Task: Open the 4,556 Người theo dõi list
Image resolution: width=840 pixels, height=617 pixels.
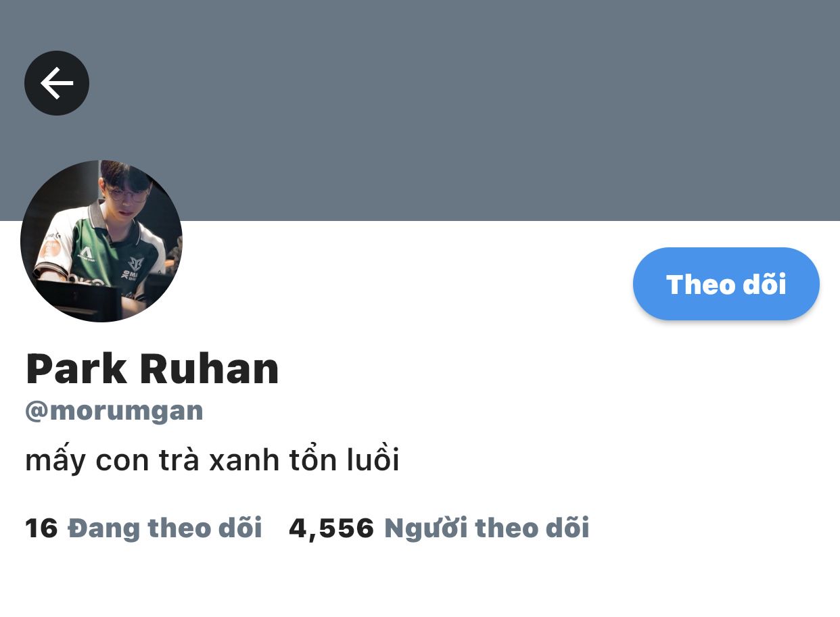Action: coord(439,528)
